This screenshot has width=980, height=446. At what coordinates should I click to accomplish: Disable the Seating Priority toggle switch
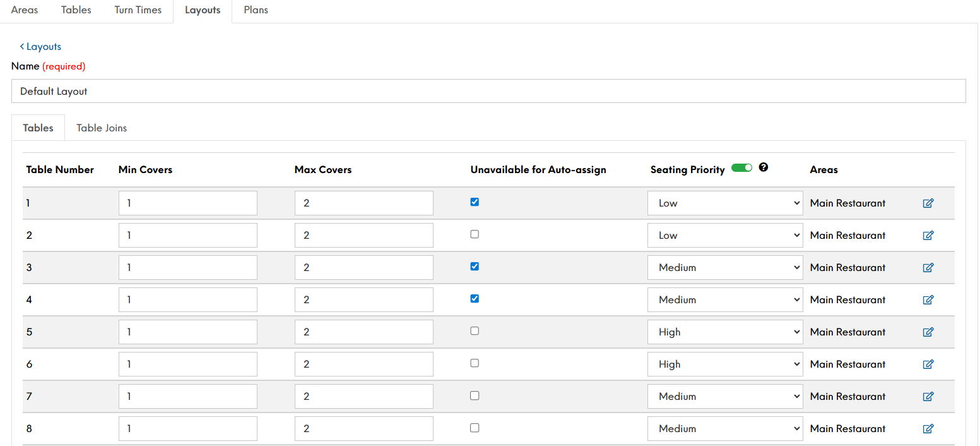[x=741, y=168]
